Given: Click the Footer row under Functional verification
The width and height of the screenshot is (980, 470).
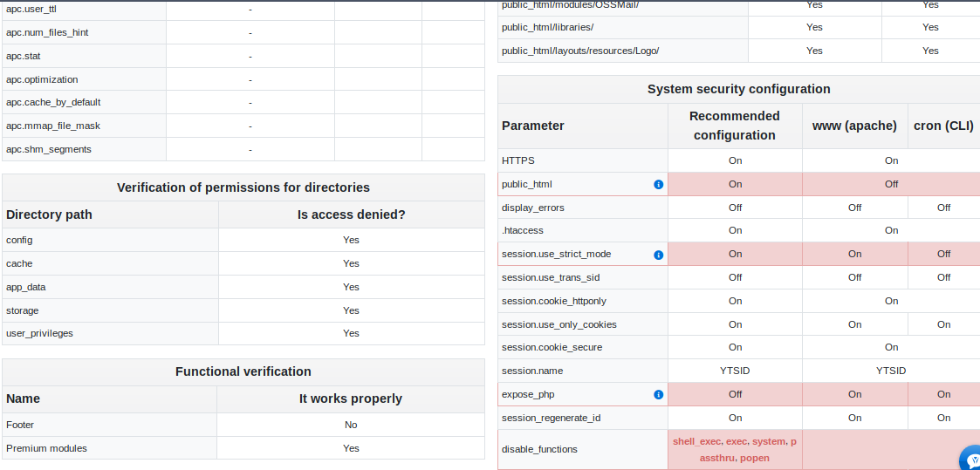Looking at the screenshot, I should pyautogui.click(x=20, y=425).
